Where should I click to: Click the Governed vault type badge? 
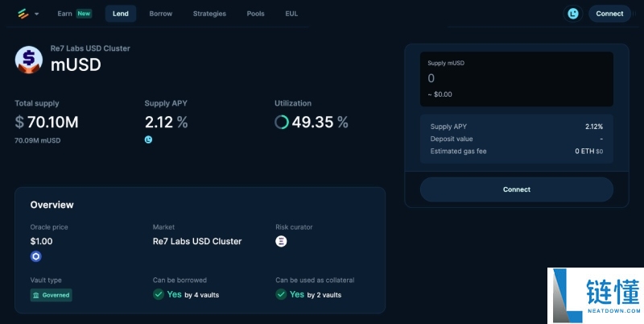[x=52, y=295]
